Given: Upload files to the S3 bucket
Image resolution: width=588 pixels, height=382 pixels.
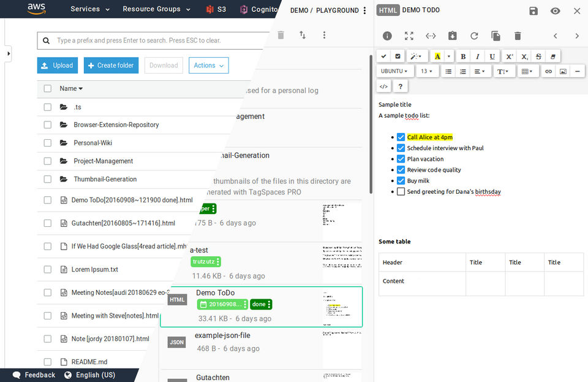Looking at the screenshot, I should pyautogui.click(x=58, y=65).
